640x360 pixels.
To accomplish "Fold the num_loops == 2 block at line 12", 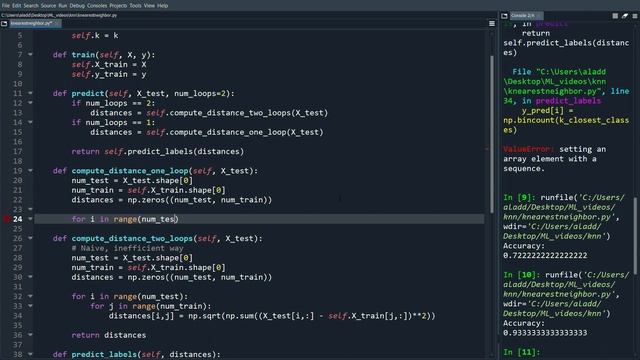I will [x=30, y=103].
